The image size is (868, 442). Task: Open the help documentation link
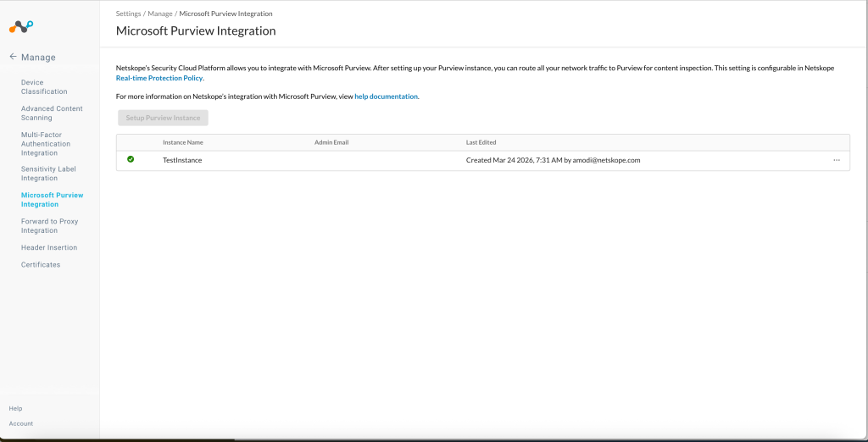[387, 97]
